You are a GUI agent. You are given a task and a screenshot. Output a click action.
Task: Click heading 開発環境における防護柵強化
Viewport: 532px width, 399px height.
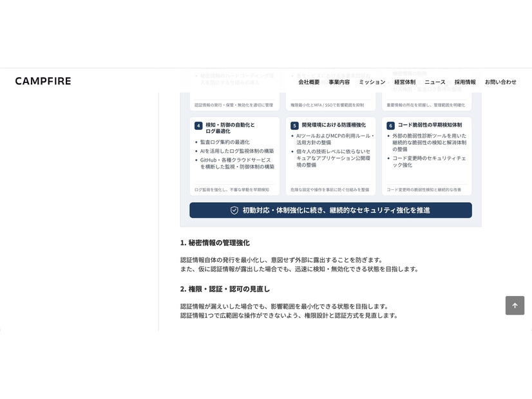(334, 125)
